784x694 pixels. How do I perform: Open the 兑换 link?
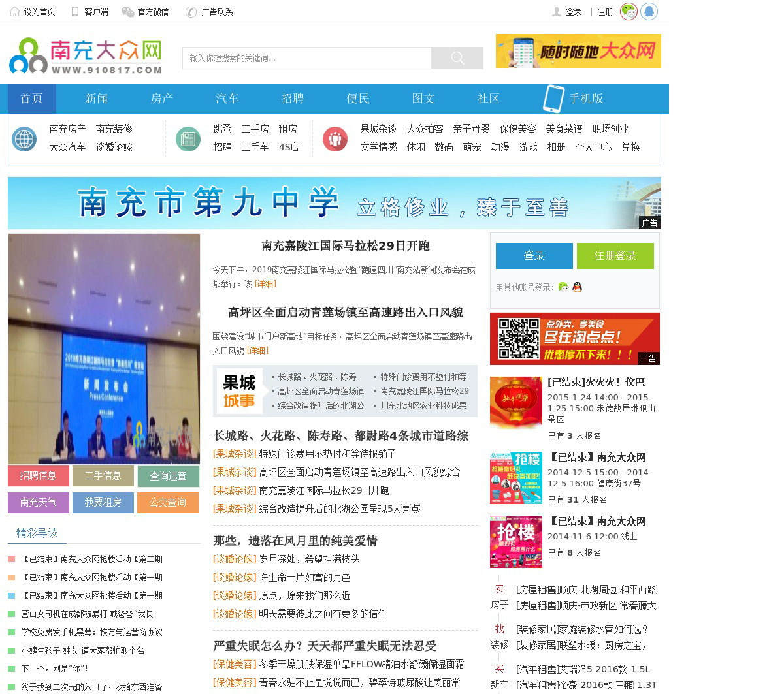pyautogui.click(x=630, y=147)
